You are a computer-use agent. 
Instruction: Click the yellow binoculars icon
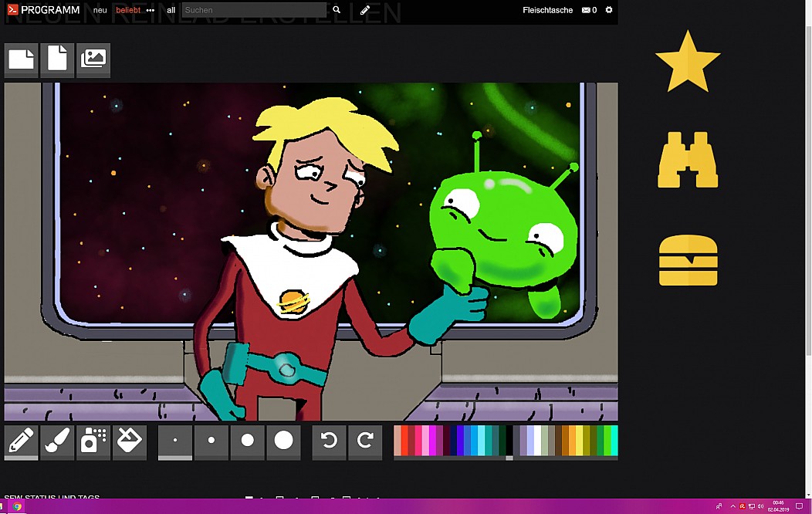(688, 160)
